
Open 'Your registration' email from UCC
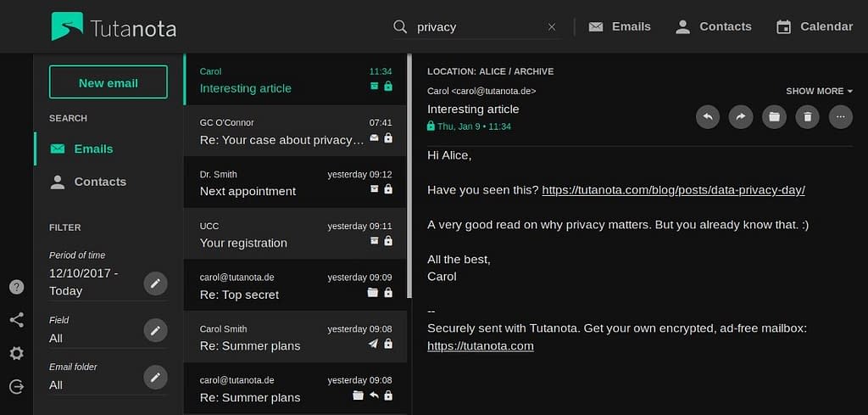pos(295,234)
